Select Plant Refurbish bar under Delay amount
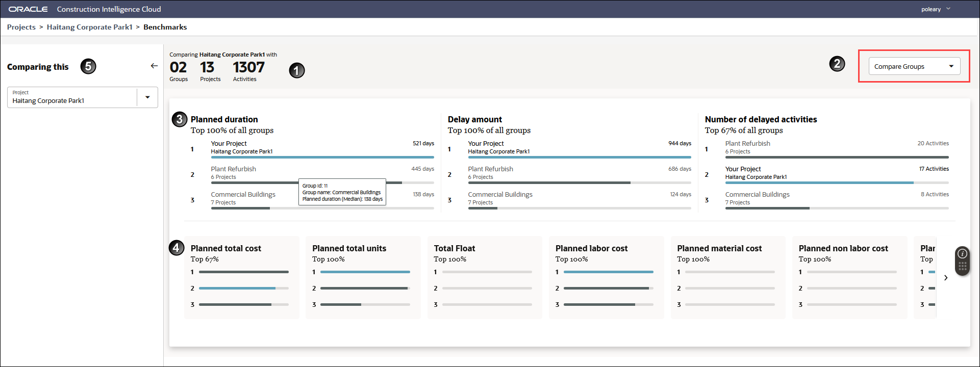This screenshot has height=367, width=980. click(x=580, y=182)
